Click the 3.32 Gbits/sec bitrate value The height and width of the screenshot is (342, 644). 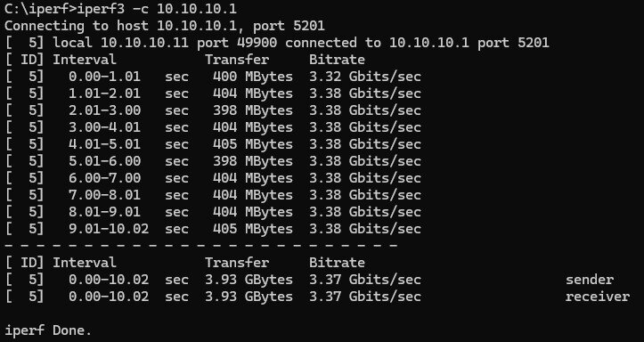coord(365,77)
